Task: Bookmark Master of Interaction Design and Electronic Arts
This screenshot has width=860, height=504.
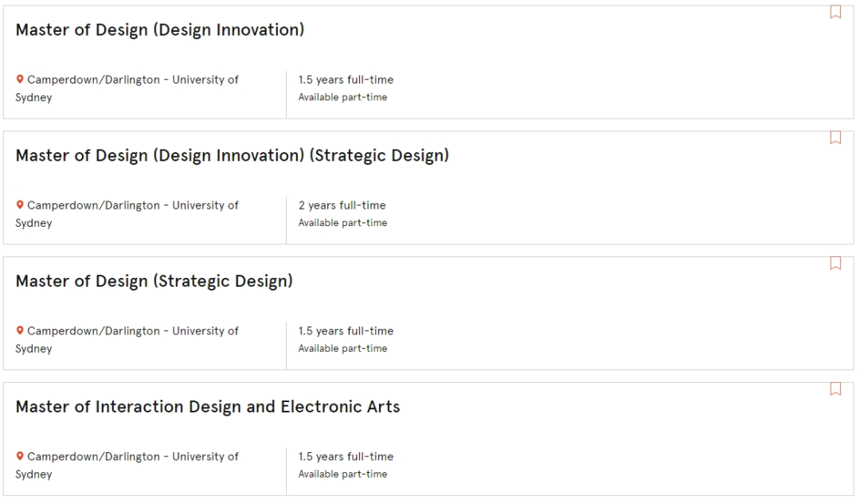Action: tap(835, 389)
